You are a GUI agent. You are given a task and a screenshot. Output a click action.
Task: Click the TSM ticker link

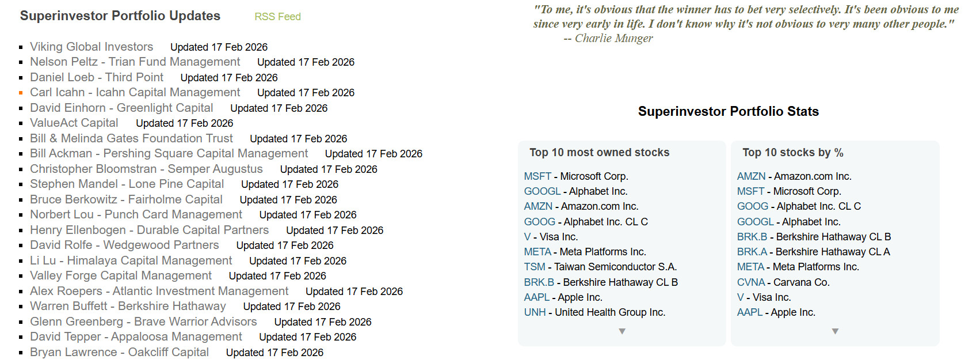[535, 267]
